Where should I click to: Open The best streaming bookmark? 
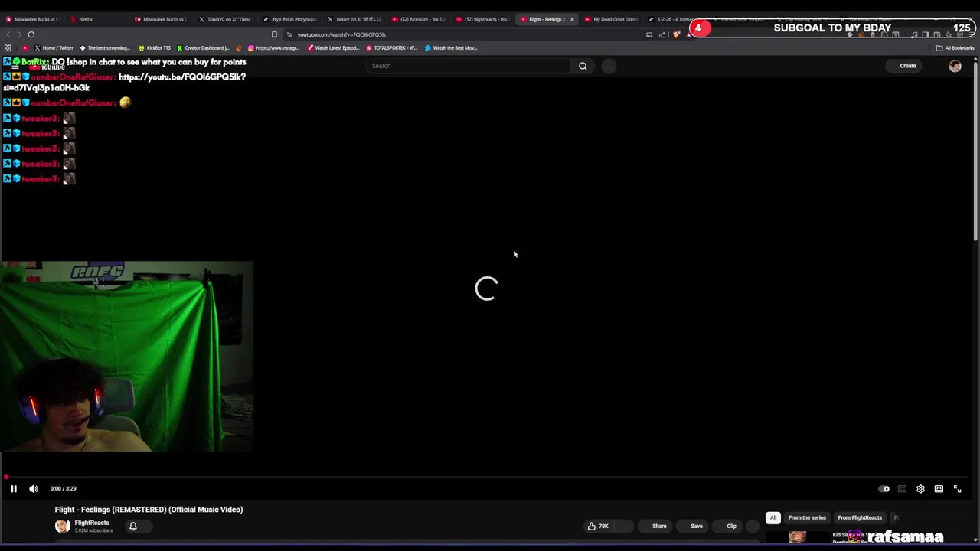[x=105, y=48]
